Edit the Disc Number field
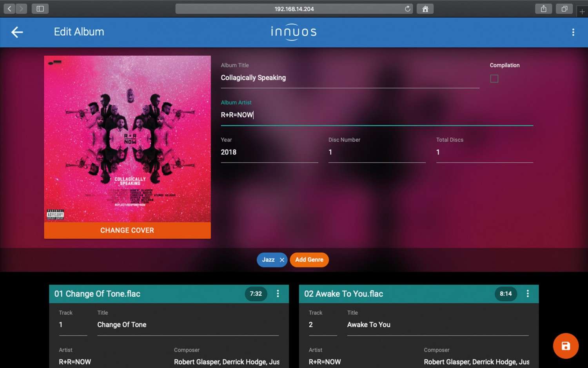Viewport: 588px width, 368px height. pos(377,152)
